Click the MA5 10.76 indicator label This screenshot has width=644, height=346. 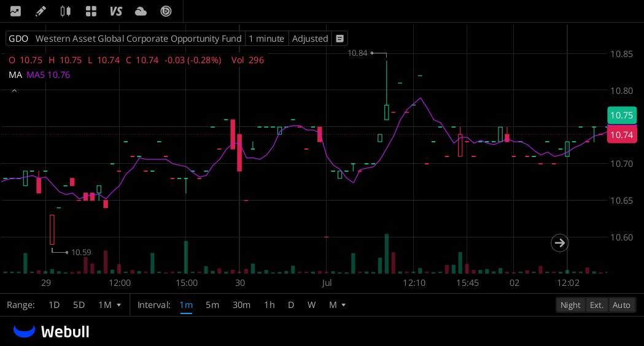point(48,75)
